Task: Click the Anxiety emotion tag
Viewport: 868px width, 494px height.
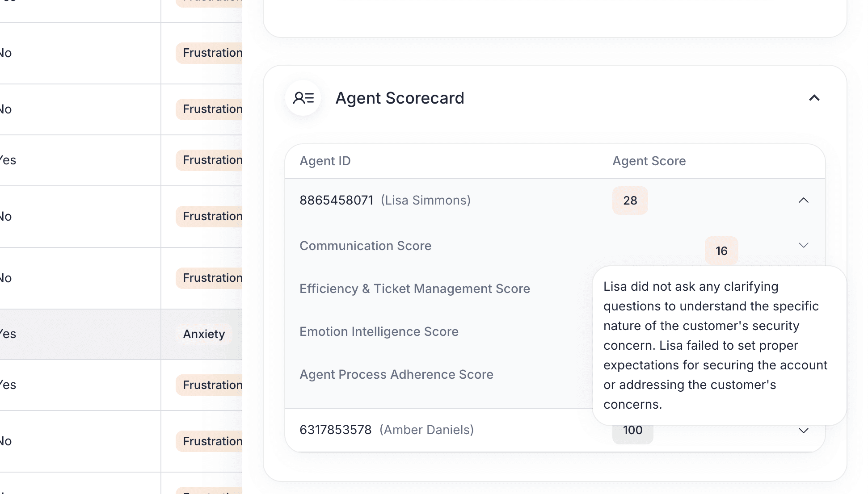Action: click(204, 334)
